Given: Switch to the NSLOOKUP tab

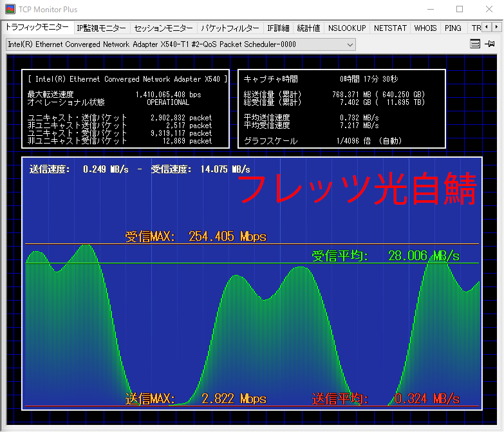Looking at the screenshot, I should 346,28.
